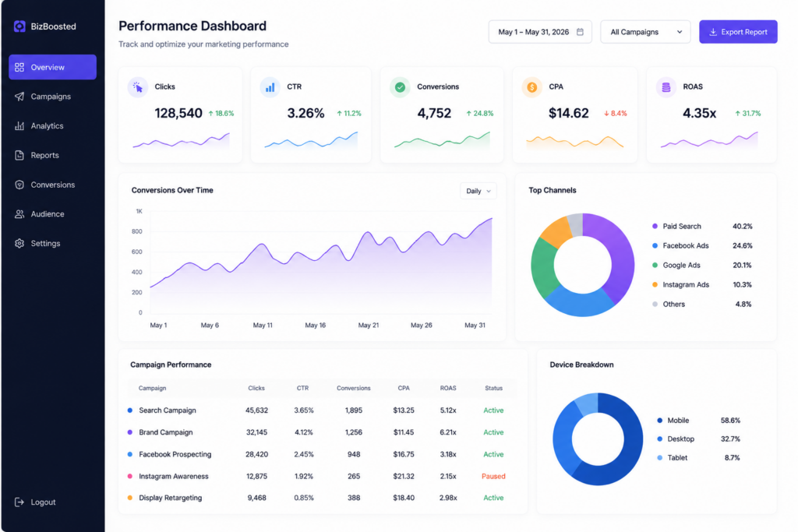Click the Clicks sparkline chart
This screenshot has width=798, height=532.
click(x=181, y=140)
